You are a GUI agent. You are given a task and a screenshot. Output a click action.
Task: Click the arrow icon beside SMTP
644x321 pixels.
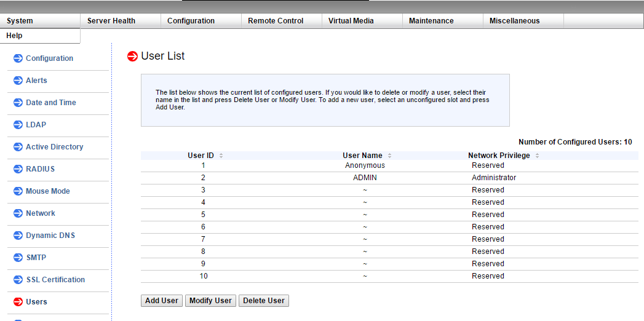18,258
